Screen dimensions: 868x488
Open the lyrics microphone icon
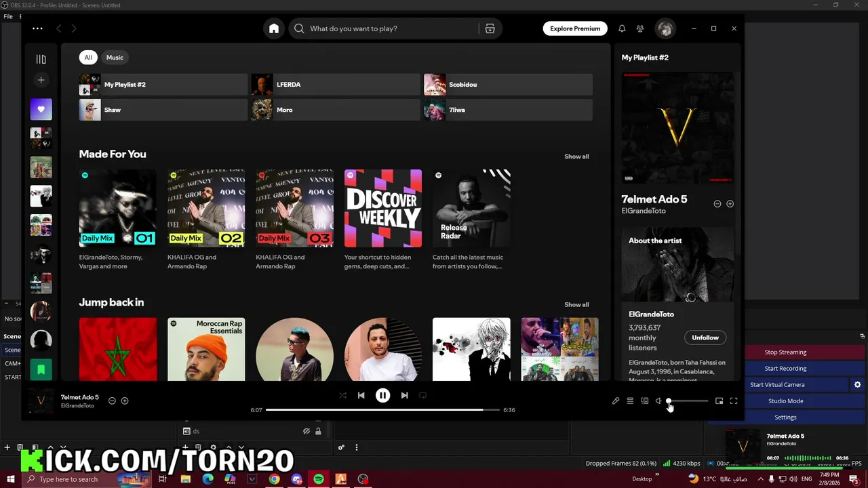pos(616,401)
